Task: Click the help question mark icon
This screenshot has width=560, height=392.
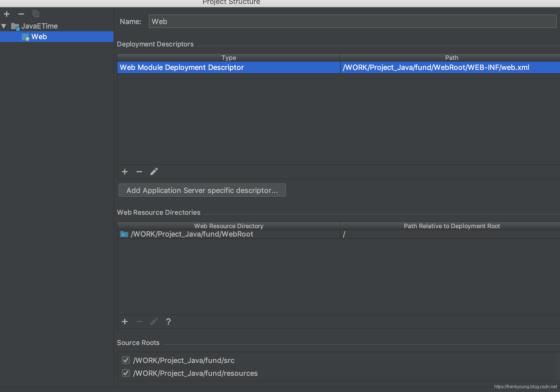Action: [x=168, y=322]
